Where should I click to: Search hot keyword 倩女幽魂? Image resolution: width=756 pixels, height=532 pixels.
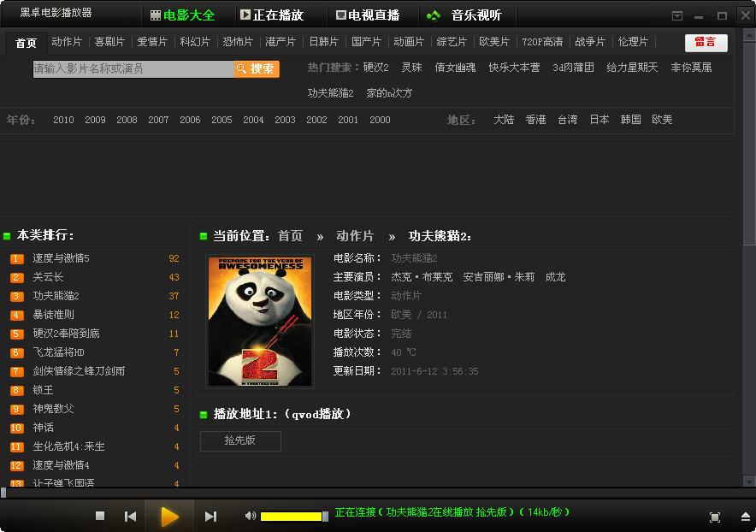[x=455, y=68]
